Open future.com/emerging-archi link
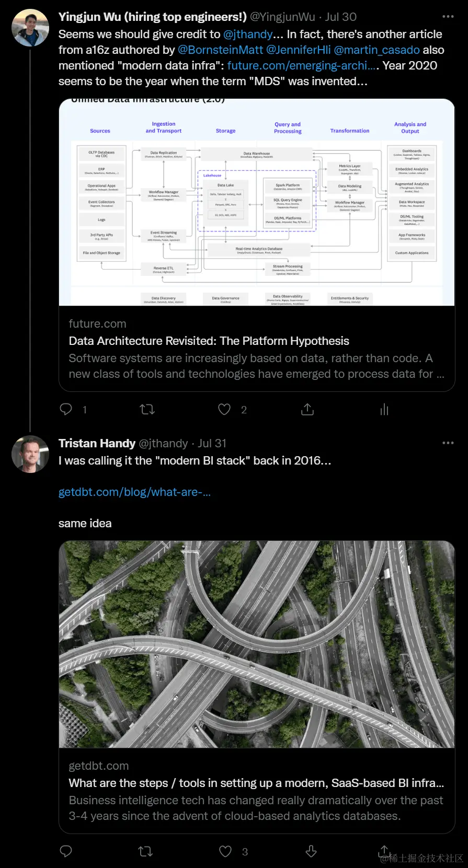This screenshot has height=868, width=468. (x=302, y=65)
